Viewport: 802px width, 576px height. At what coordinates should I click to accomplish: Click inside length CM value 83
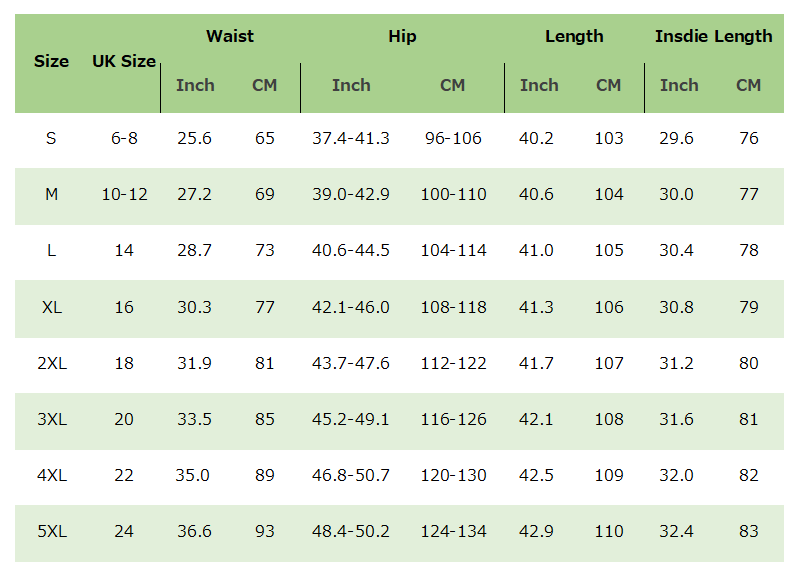tap(749, 532)
